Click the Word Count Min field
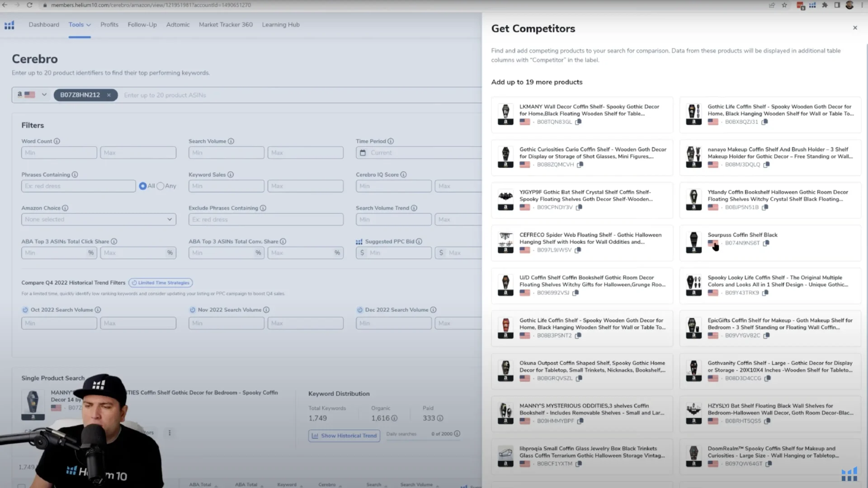 pos(59,153)
